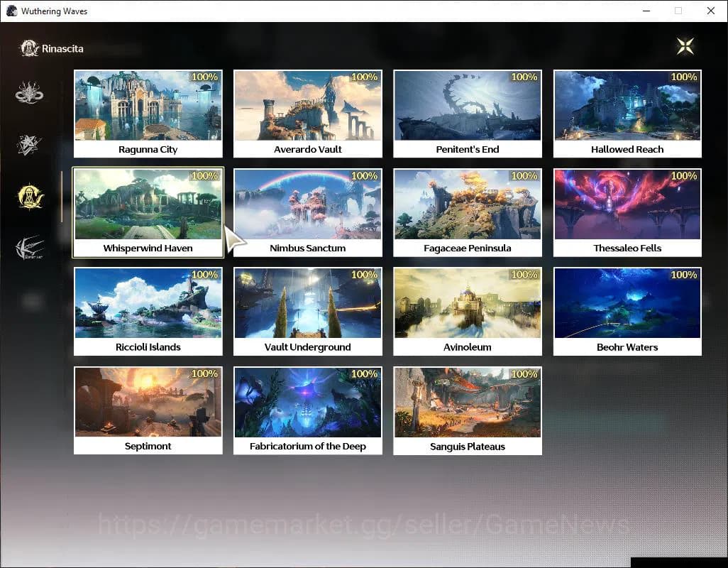Viewport: 728px width, 568px height.
Task: Click the 100% badge on Beohr Waters
Action: (x=684, y=275)
